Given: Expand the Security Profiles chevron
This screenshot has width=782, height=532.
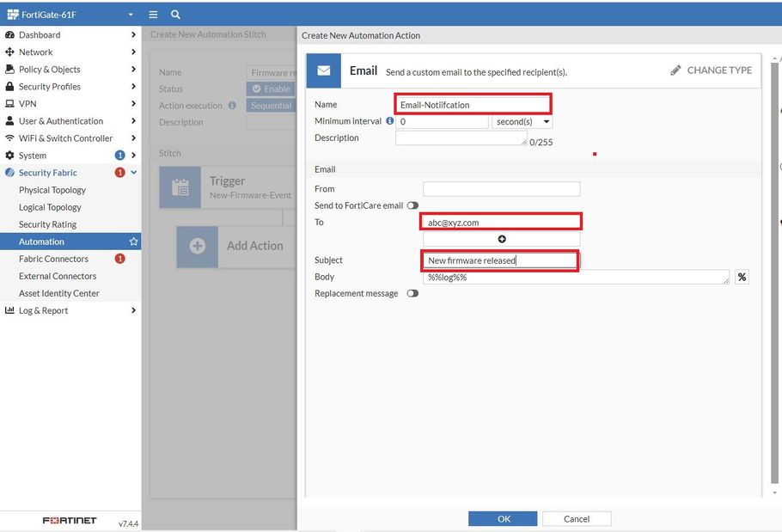Looking at the screenshot, I should [x=133, y=86].
